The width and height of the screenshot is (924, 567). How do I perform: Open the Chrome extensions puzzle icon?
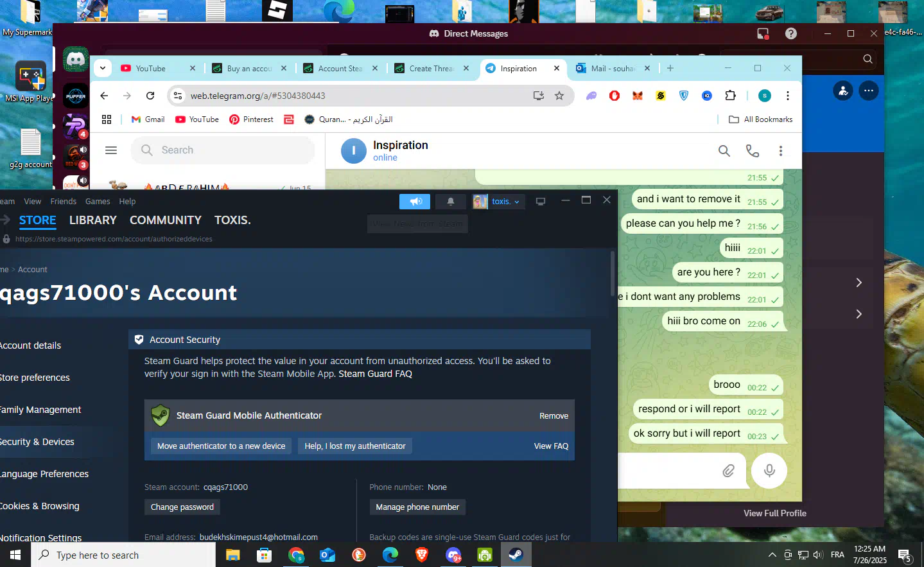click(730, 96)
